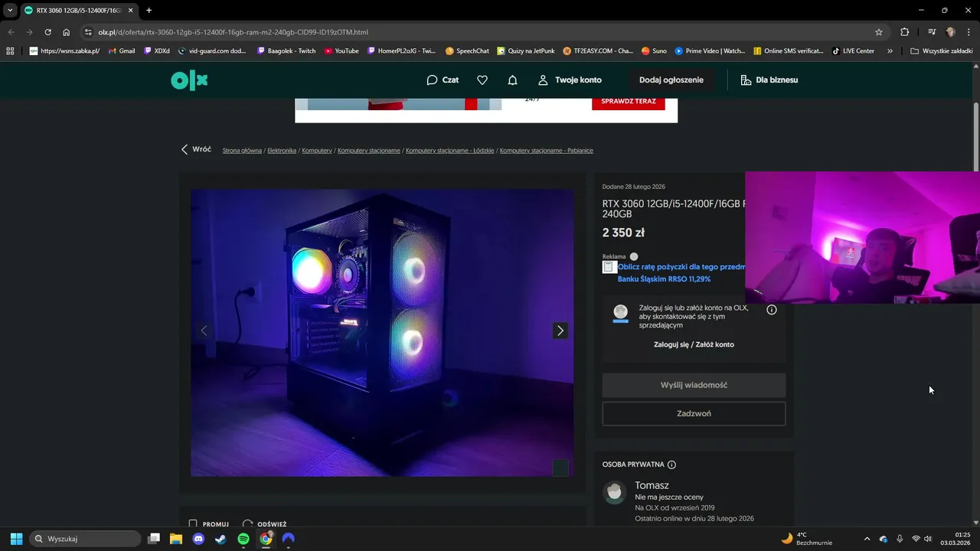Image resolution: width=980 pixels, height=551 pixels.
Task: Click ODŚWIEŻ refresh option
Action: 264,524
